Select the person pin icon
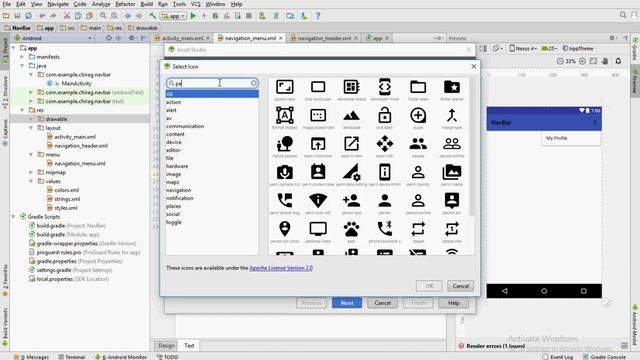The image size is (640, 360). [451, 200]
